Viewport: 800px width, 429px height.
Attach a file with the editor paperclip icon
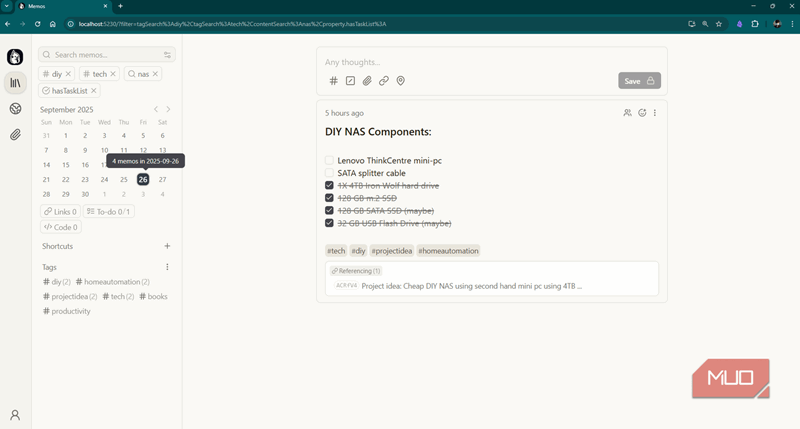coord(367,81)
